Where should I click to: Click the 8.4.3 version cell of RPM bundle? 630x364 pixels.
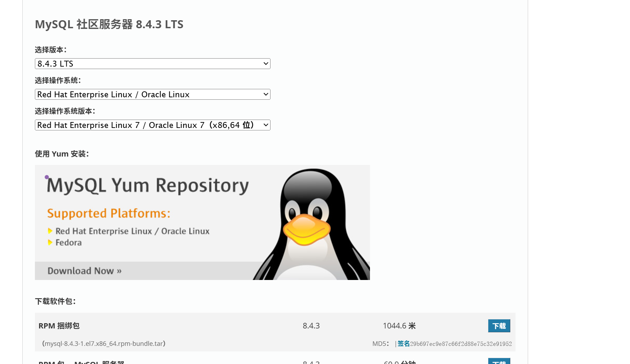(311, 326)
